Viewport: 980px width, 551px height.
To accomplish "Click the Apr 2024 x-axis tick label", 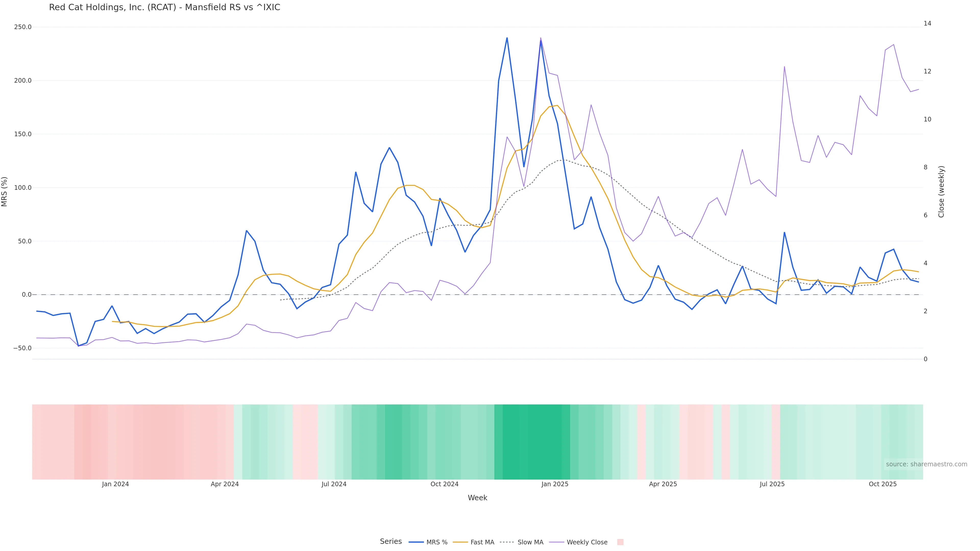I will click(225, 484).
